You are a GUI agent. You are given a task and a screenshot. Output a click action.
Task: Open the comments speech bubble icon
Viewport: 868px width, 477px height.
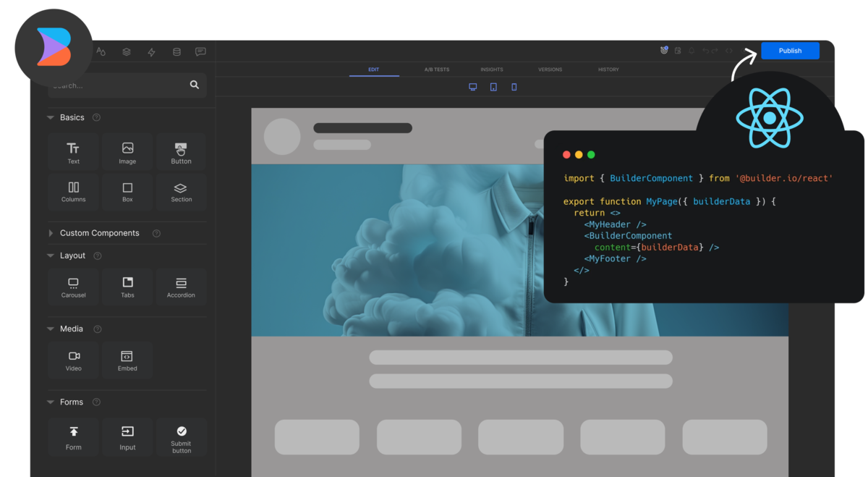point(200,52)
